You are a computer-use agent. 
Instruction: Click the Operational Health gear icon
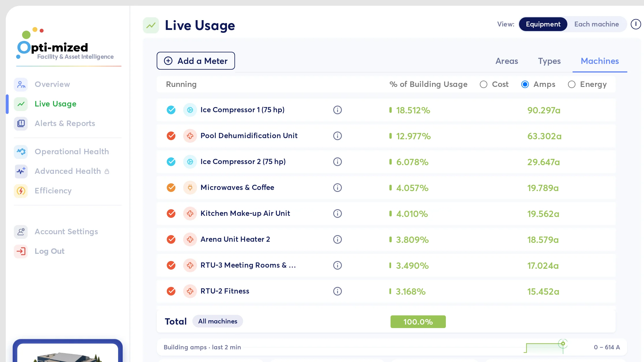click(x=21, y=152)
